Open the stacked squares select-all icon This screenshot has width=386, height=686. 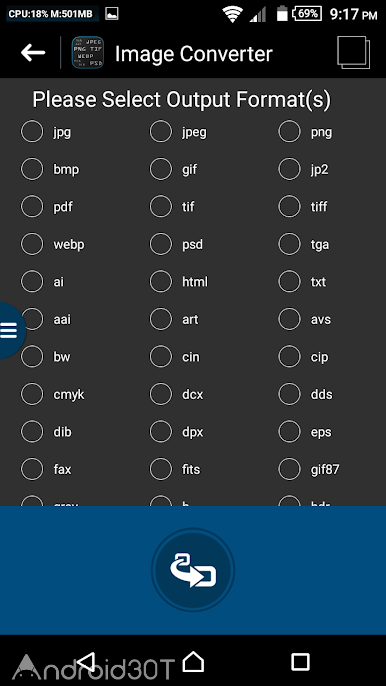coord(354,52)
